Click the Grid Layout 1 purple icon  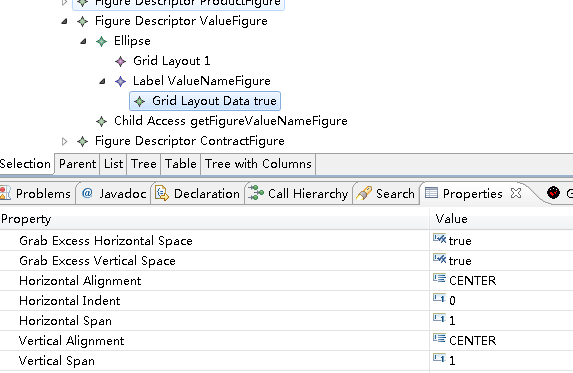click(120, 61)
